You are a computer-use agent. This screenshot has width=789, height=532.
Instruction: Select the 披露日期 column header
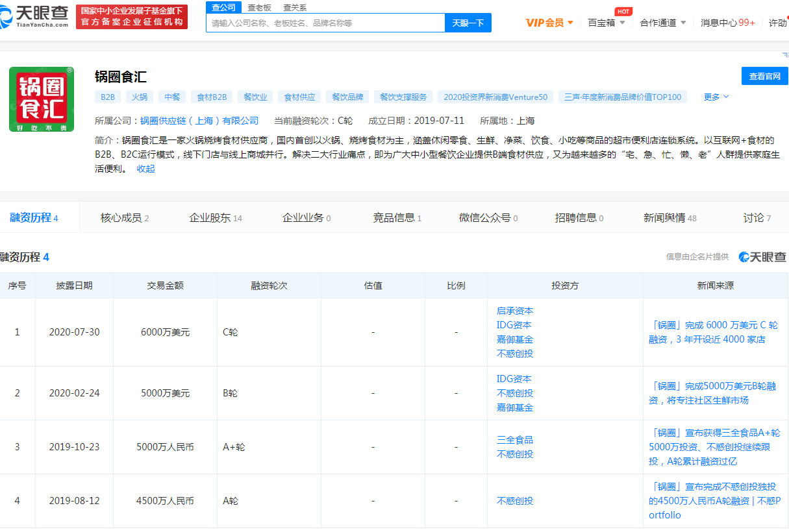[74, 285]
